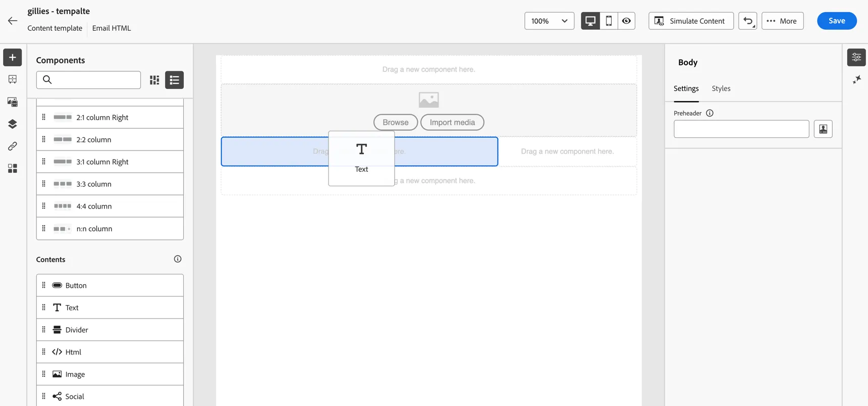The image size is (868, 406).
Task: Select the 3:1 column Right component
Action: (x=110, y=162)
